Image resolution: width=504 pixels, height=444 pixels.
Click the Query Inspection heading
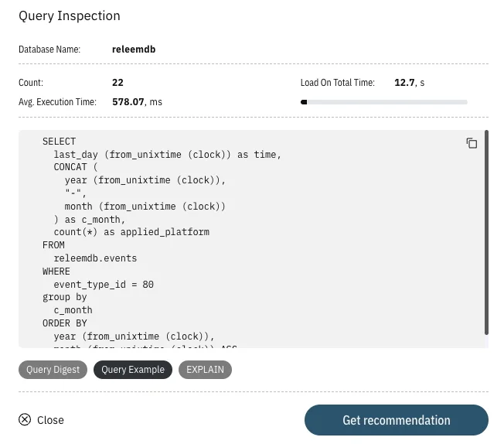point(70,16)
